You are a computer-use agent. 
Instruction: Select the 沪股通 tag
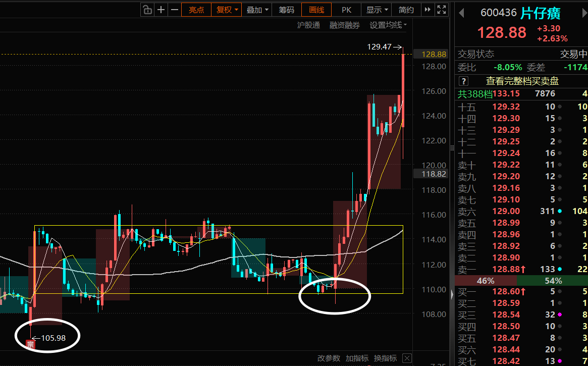(x=308, y=25)
